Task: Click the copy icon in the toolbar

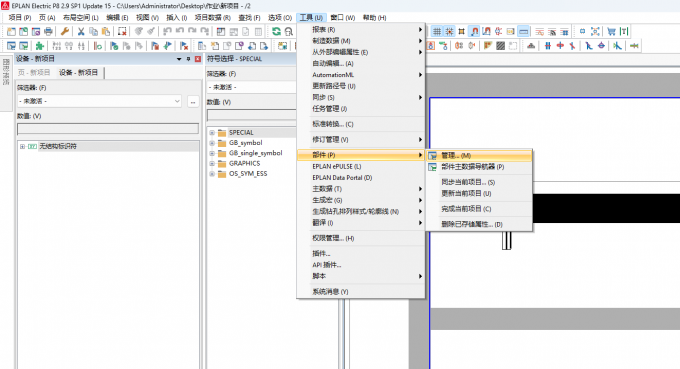Action: [93, 31]
